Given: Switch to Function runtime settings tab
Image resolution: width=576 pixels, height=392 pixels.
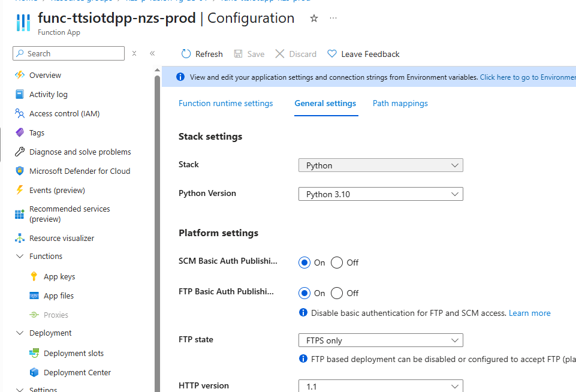Looking at the screenshot, I should tap(225, 104).
